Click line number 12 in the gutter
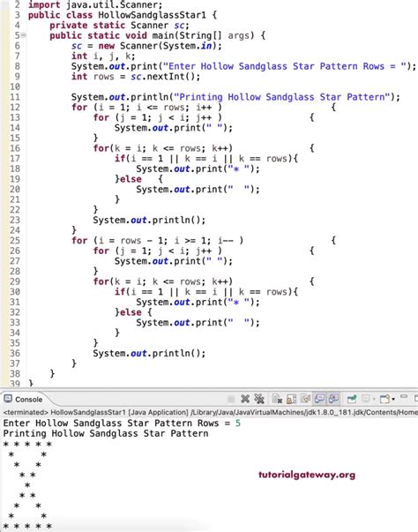 click(x=15, y=108)
